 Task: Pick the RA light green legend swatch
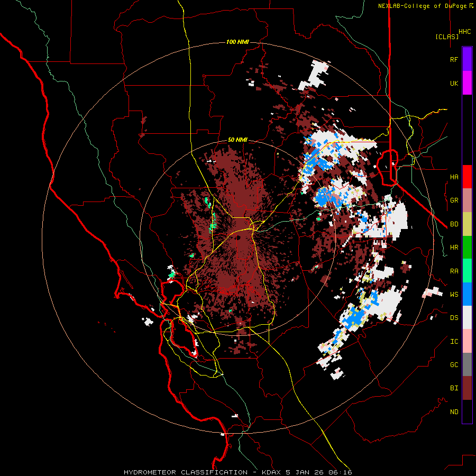467,271
